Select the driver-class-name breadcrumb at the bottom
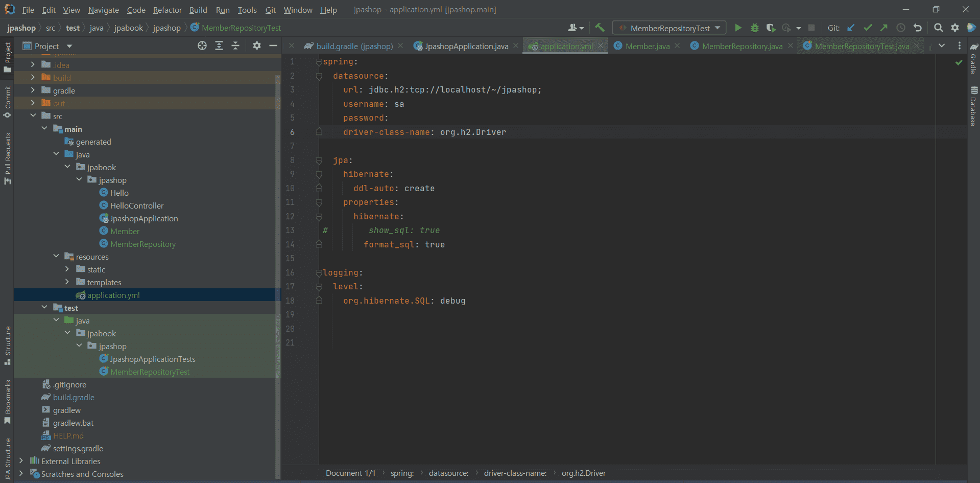Screen dimensions: 980x483 pos(515,473)
